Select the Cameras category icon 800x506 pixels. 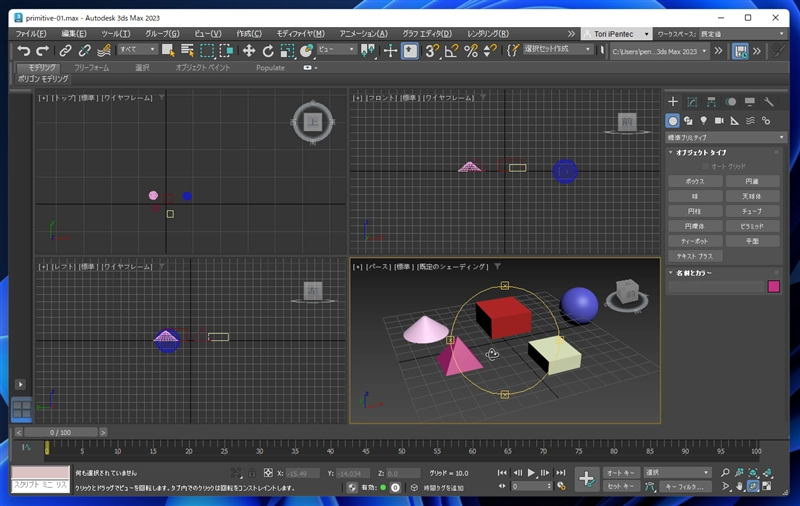pyautogui.click(x=719, y=121)
